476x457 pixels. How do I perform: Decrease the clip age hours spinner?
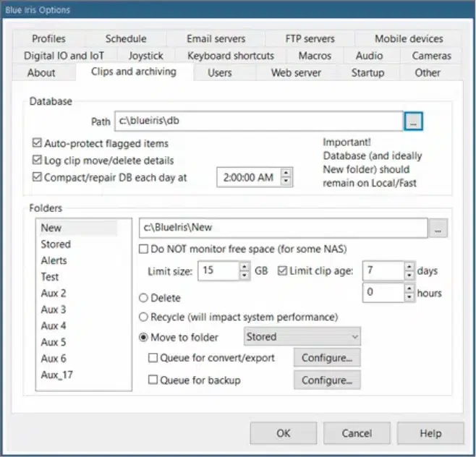408,297
